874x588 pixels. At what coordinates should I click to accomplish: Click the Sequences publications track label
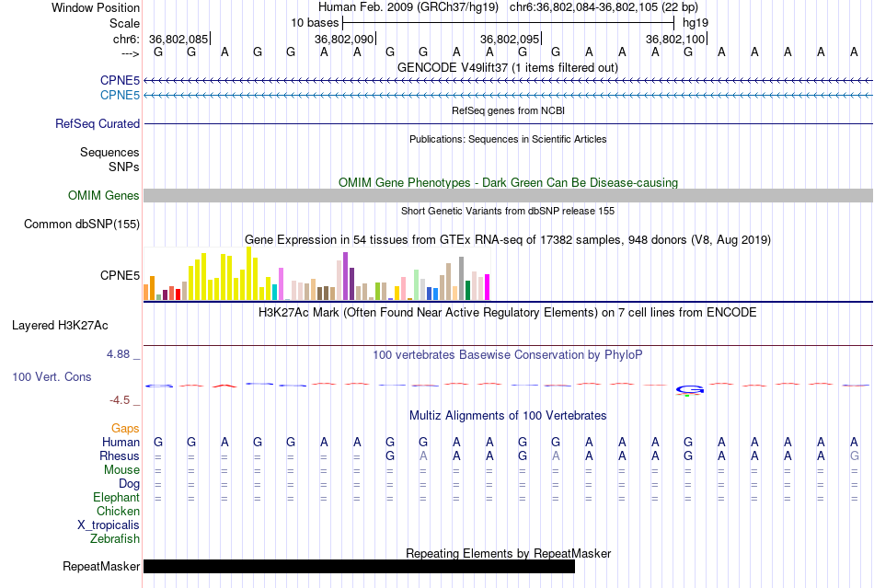click(109, 152)
